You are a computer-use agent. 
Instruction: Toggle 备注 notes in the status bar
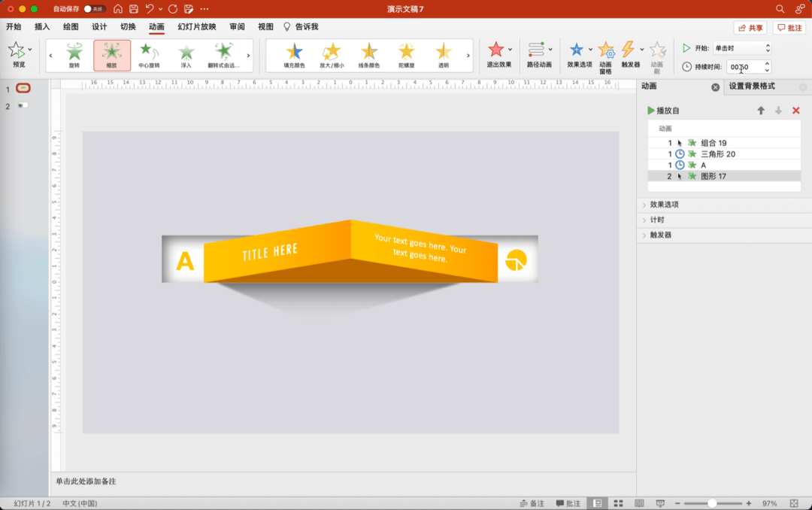[x=532, y=503]
